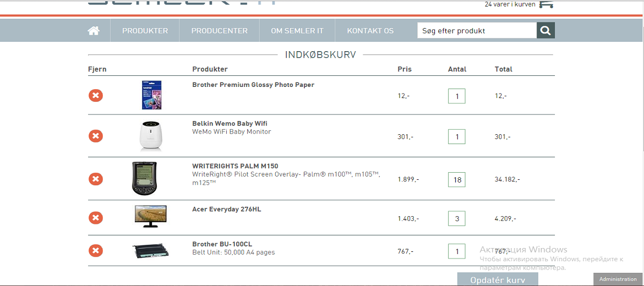Click the Produkter column header

(210, 69)
